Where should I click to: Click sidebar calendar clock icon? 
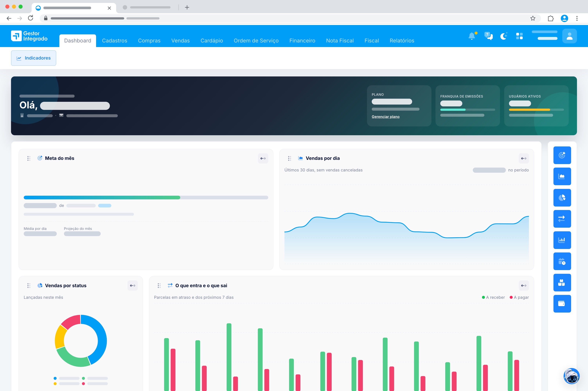(x=562, y=261)
